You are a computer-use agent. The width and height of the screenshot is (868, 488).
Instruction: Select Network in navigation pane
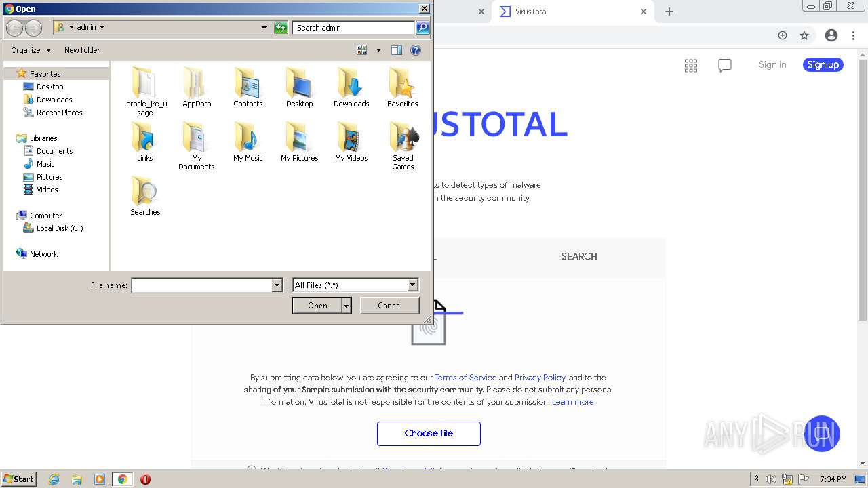pos(43,254)
